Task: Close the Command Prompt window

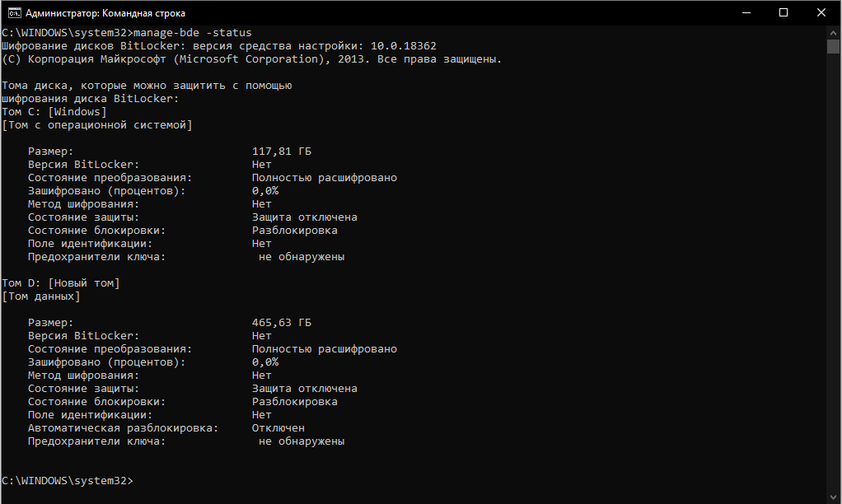Action: pos(821,12)
